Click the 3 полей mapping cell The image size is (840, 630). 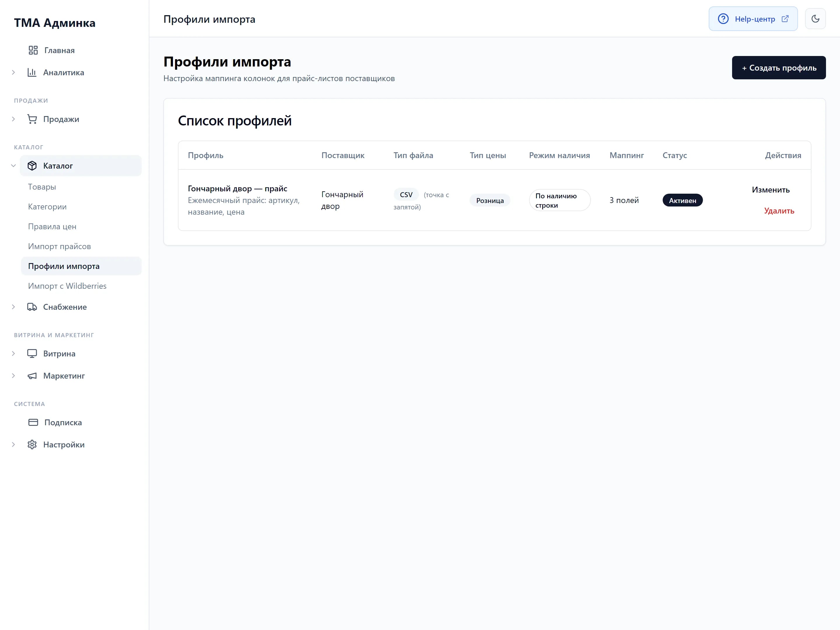[x=624, y=200]
